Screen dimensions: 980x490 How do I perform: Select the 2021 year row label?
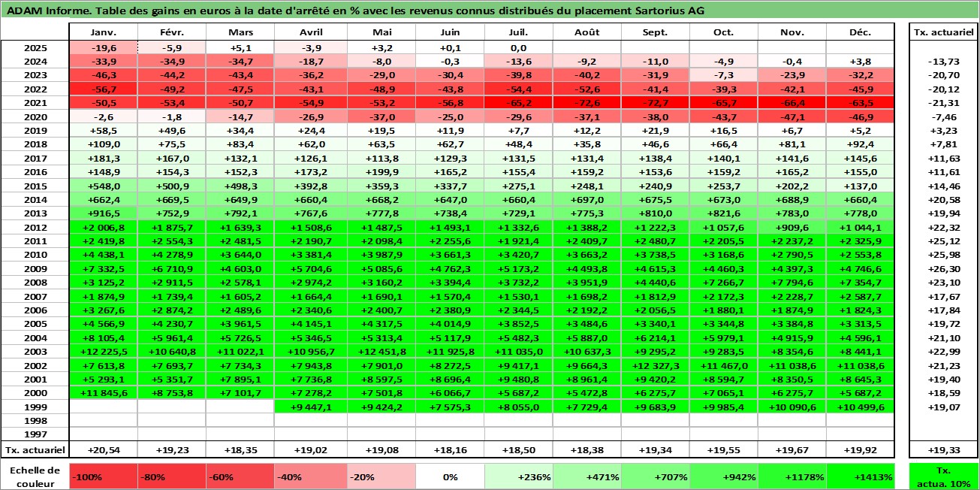point(35,102)
